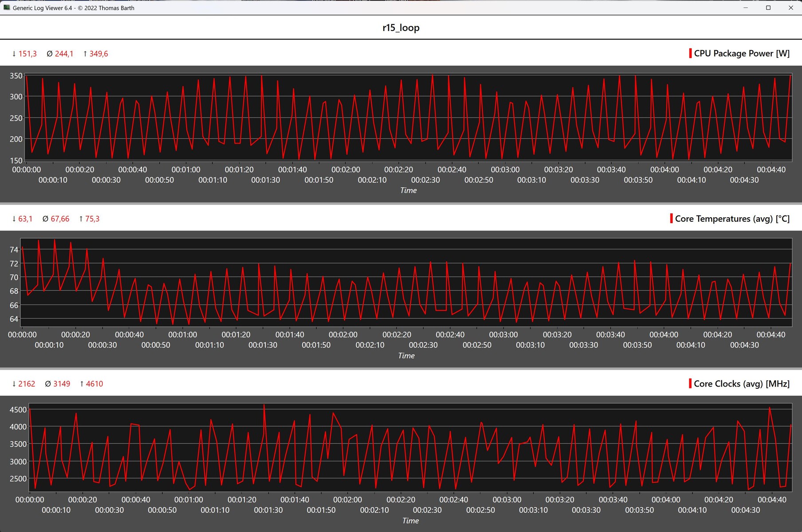Maximize the Generic Log Viewer window

pyautogui.click(x=768, y=8)
